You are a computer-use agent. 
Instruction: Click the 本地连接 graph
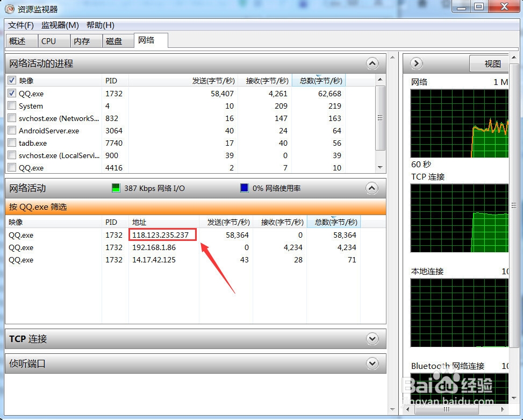coord(459,312)
